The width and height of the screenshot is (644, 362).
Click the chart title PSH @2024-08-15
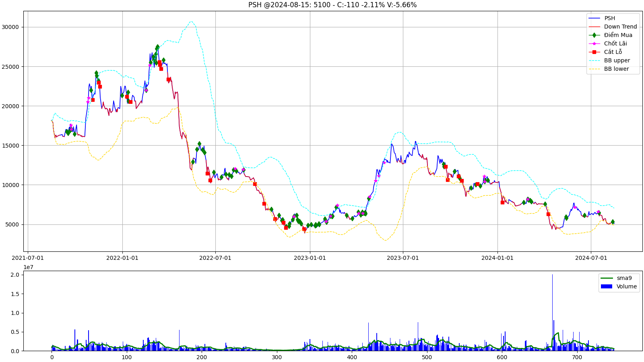[332, 5]
